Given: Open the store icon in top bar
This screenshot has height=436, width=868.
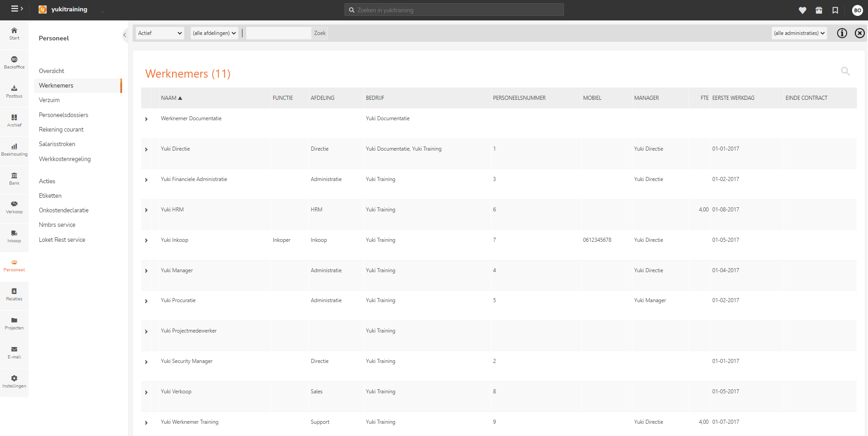Looking at the screenshot, I should pos(819,10).
